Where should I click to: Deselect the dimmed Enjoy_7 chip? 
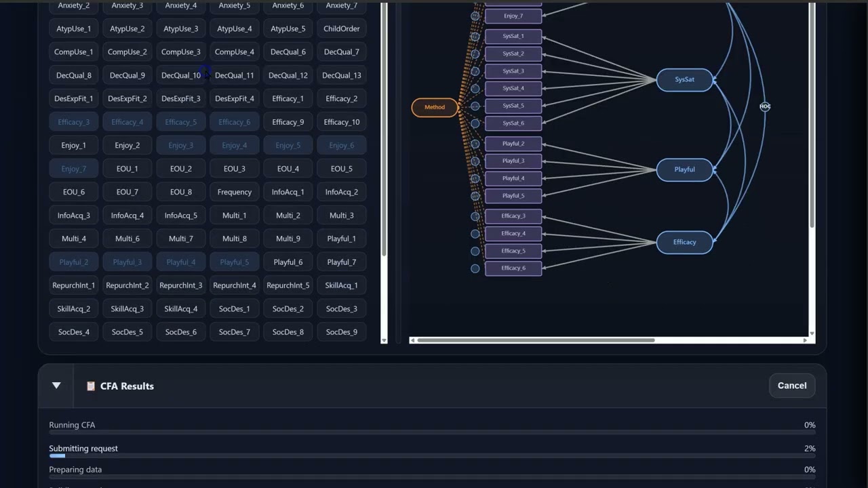pos(74,169)
